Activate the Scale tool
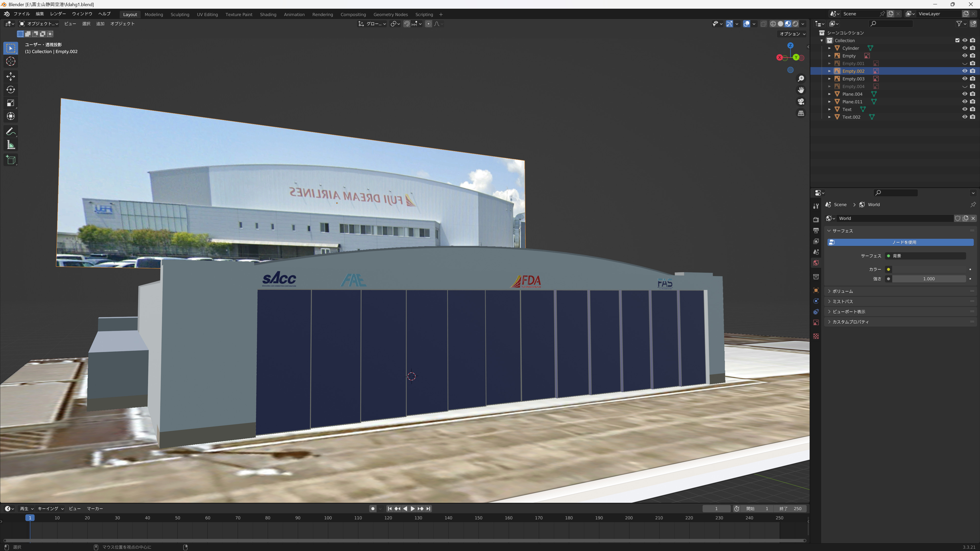The height and width of the screenshot is (551, 980). click(x=11, y=103)
